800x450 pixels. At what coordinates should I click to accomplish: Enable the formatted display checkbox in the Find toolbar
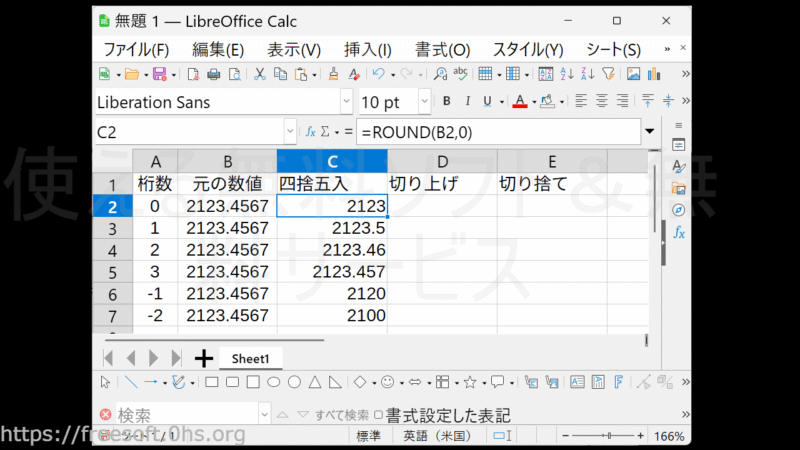tap(378, 415)
